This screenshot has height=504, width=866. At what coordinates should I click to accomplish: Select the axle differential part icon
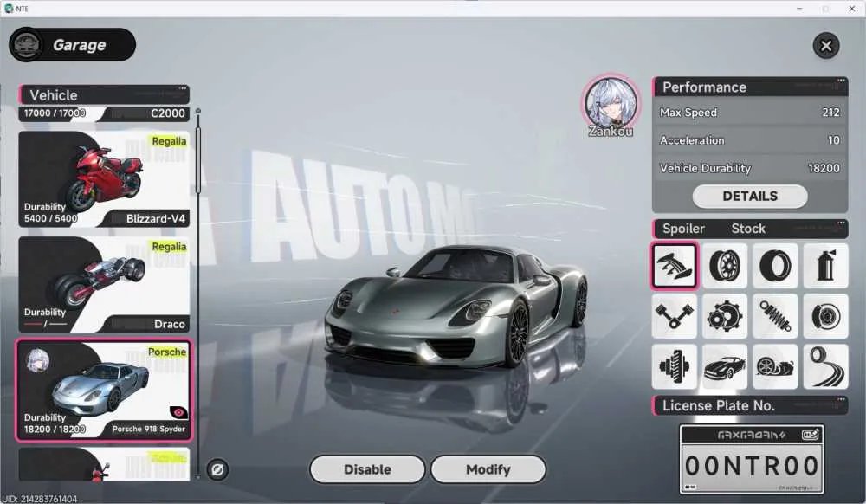tap(675, 366)
